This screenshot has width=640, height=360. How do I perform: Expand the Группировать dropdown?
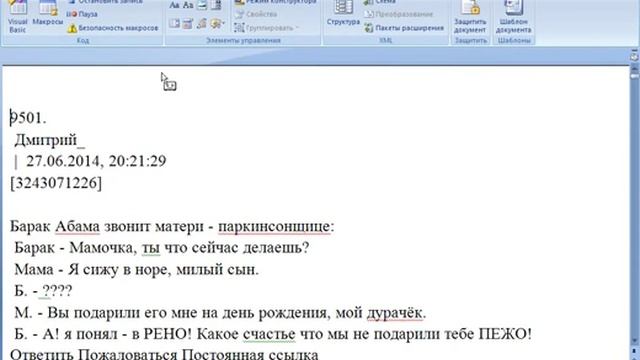267,28
